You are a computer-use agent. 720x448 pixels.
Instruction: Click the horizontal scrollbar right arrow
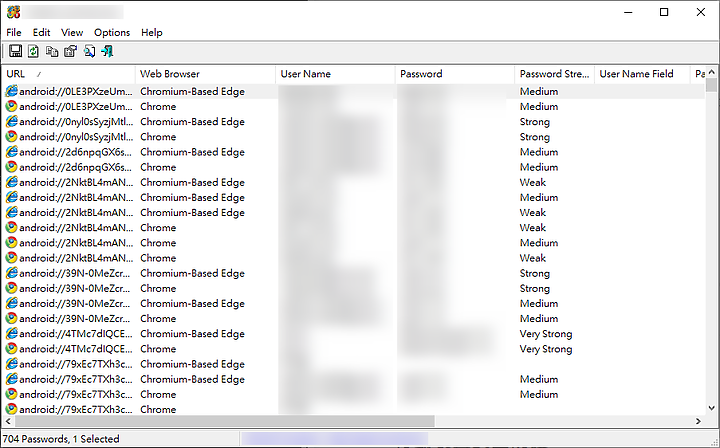[x=698, y=421]
